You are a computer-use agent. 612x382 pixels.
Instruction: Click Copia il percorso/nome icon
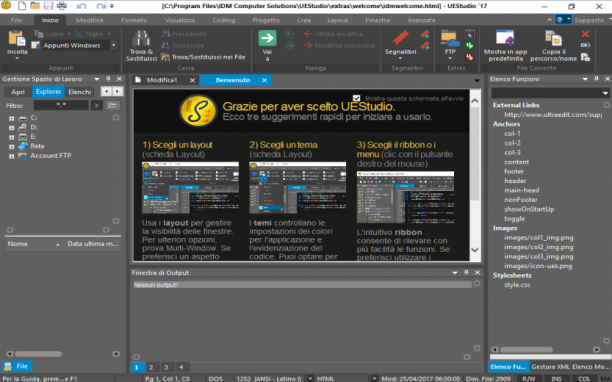553,38
